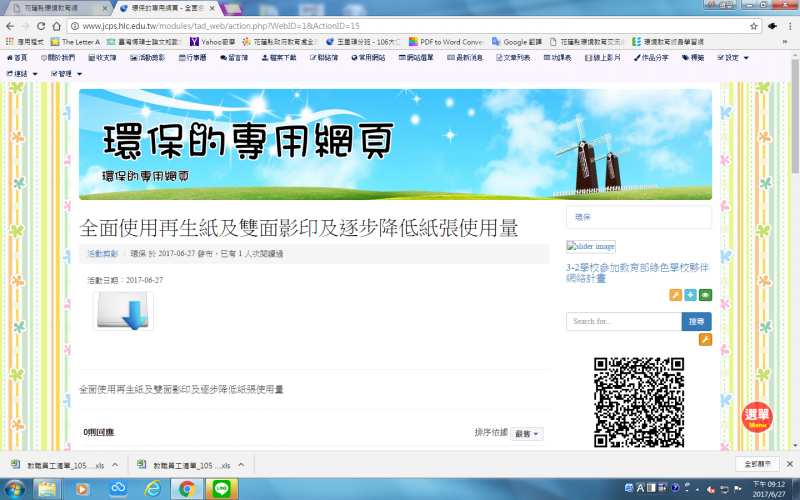Expand the 設定 dropdown menu
The width and height of the screenshot is (800, 500).
[733, 58]
